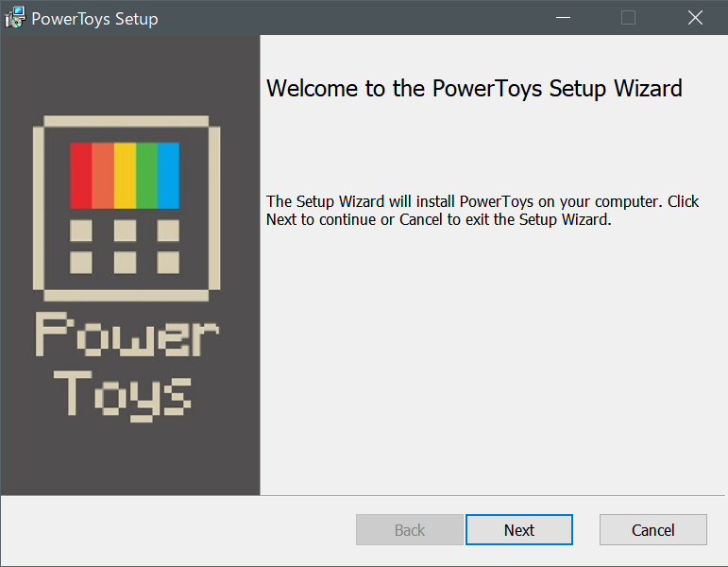Click the "Welcome to the PowerToys Setup Wizard" heading

(x=474, y=88)
